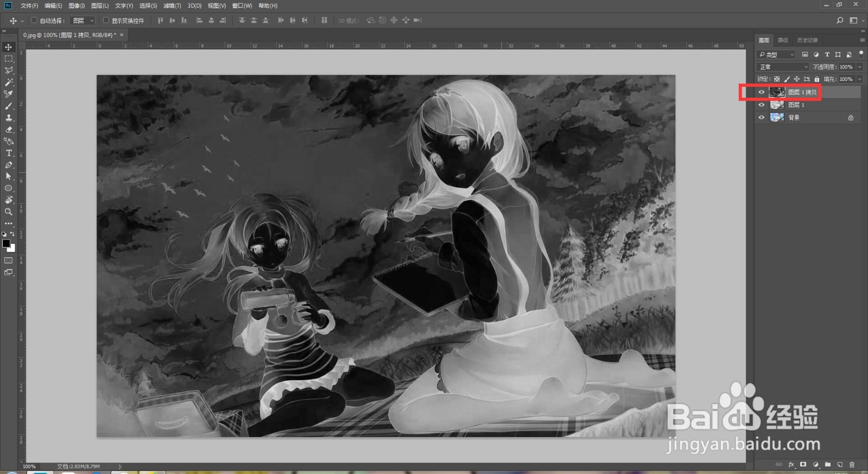The image size is (868, 474).
Task: Click the foreground black color swatch
Action: tap(6, 243)
